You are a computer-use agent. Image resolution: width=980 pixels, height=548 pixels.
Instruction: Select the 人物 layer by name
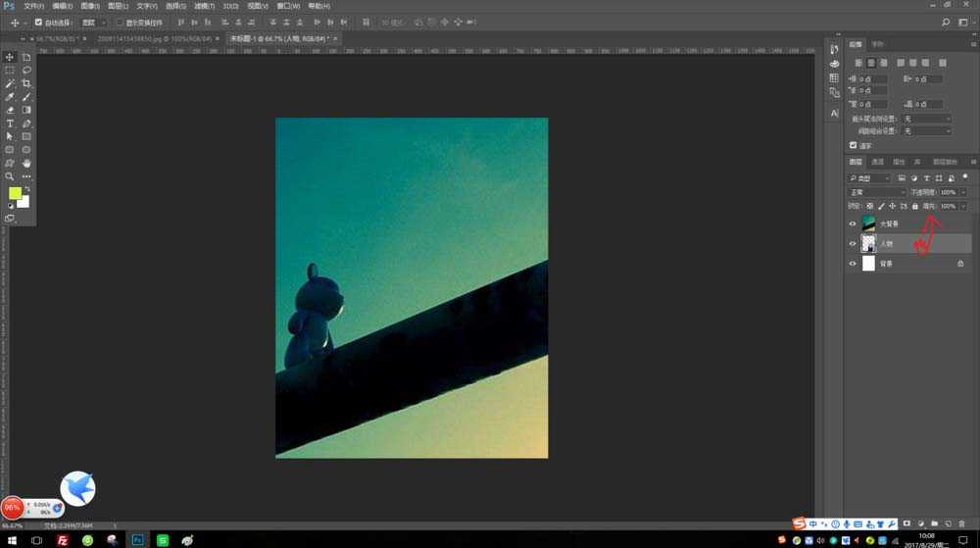(887, 244)
